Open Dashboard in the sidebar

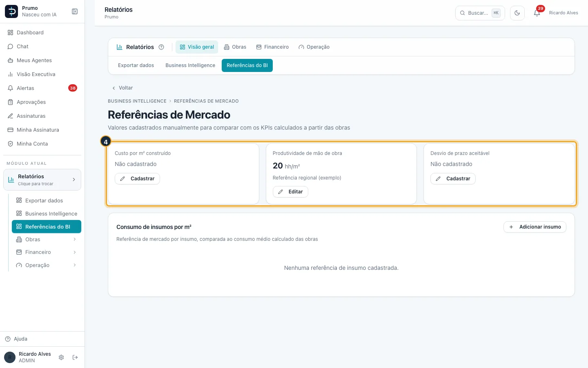(42, 33)
